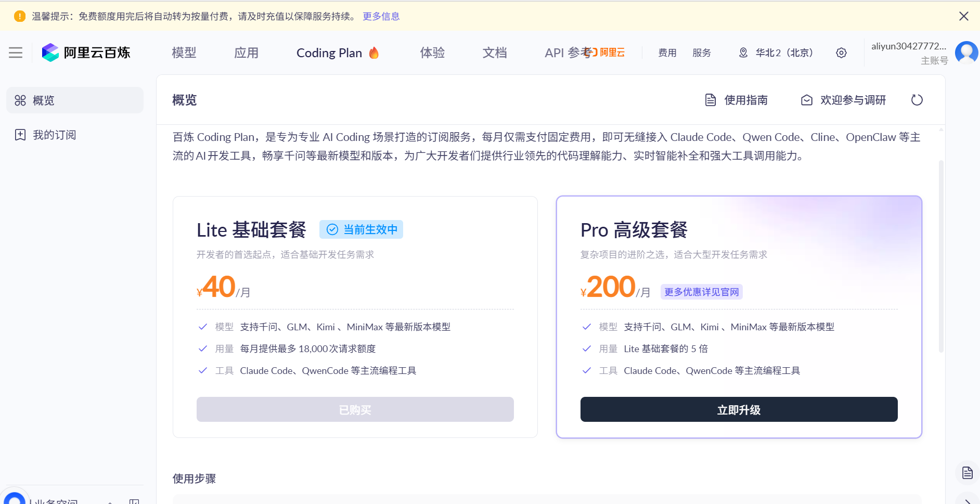Click the Pro 高级套餐 title
The height and width of the screenshot is (504, 980).
click(634, 230)
